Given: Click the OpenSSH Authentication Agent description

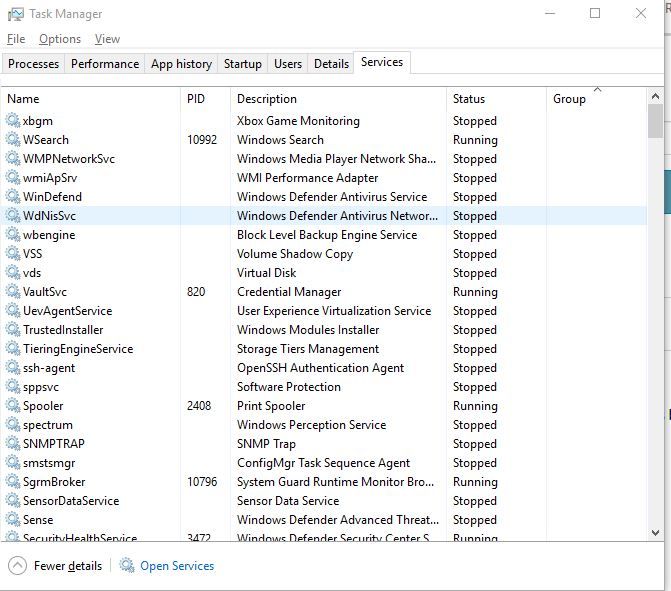Looking at the screenshot, I should point(321,368).
